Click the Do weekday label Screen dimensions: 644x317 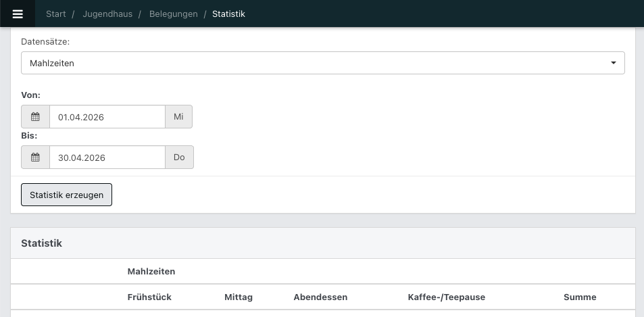coord(179,157)
